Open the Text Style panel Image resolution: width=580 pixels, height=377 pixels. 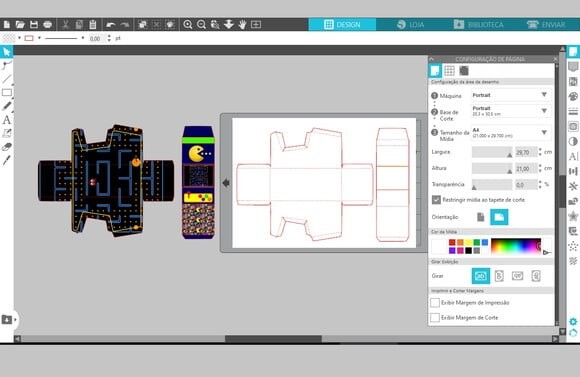point(573,156)
